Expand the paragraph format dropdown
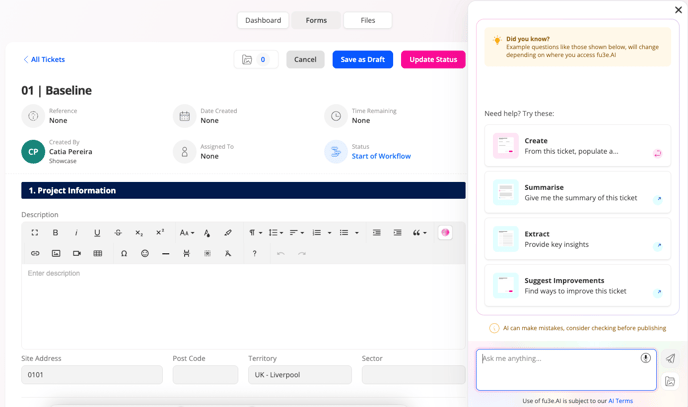 click(255, 233)
